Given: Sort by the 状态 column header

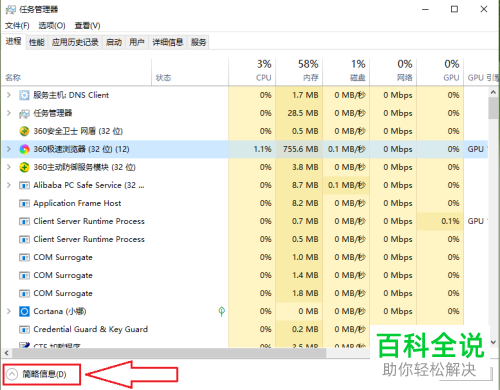Looking at the screenshot, I should [x=190, y=71].
